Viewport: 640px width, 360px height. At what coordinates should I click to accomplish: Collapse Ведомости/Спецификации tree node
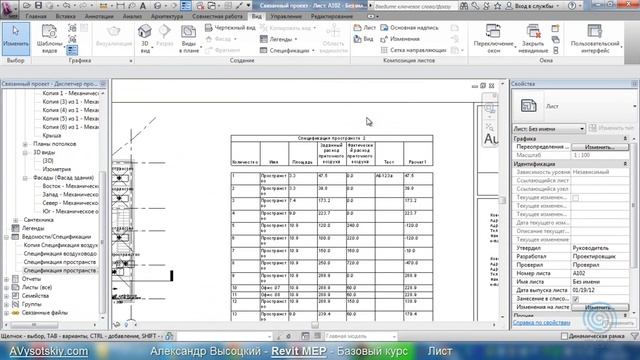tap(6, 237)
